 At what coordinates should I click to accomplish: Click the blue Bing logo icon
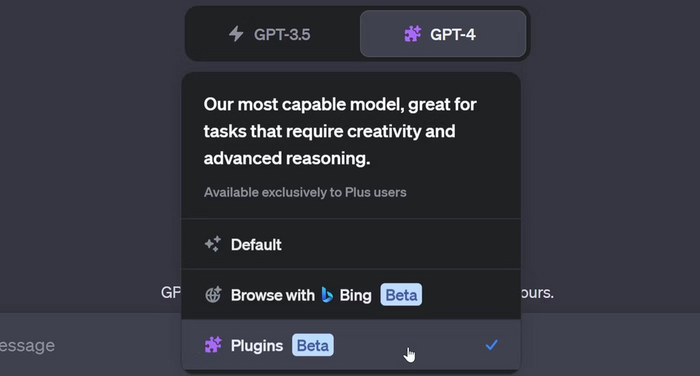tap(327, 295)
